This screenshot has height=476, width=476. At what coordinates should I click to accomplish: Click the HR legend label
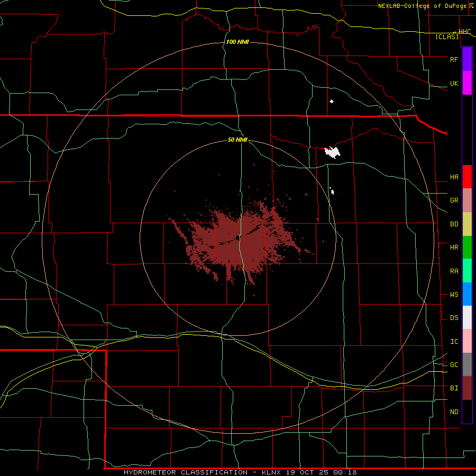454,248
